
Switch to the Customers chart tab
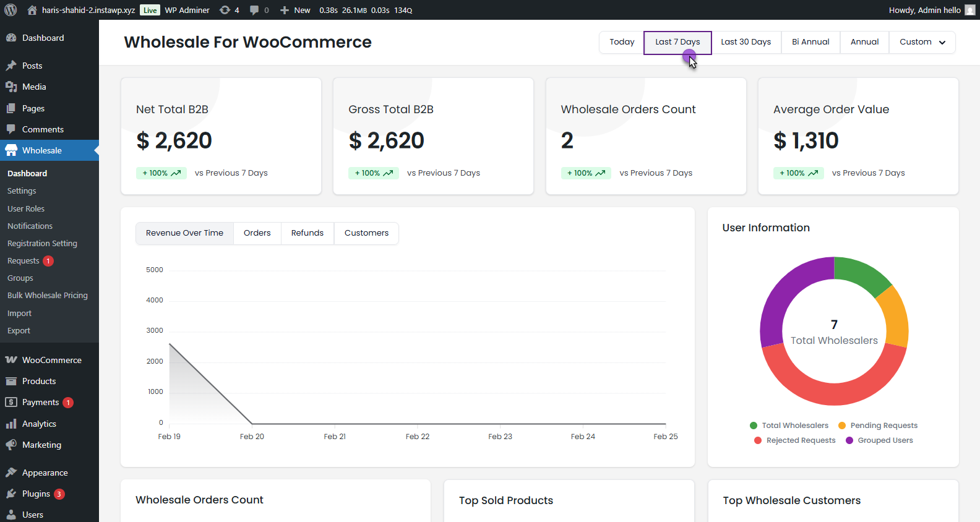[366, 233]
